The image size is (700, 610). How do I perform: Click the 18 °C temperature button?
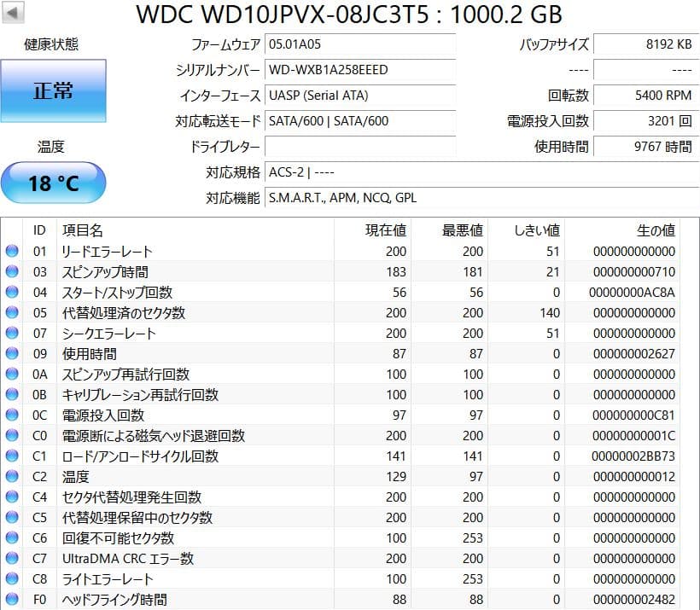coord(54,182)
